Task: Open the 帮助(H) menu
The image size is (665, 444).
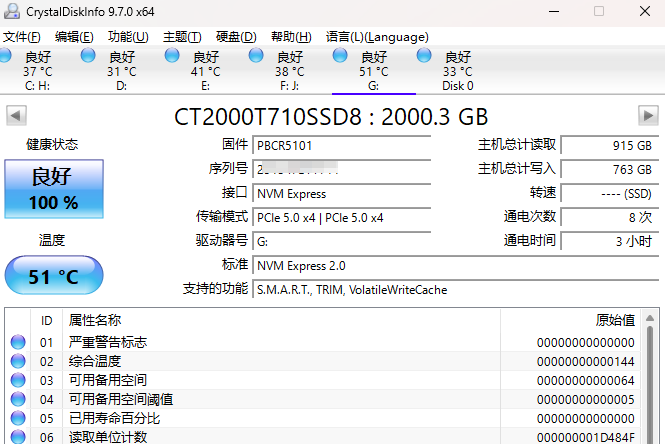Action: click(291, 37)
